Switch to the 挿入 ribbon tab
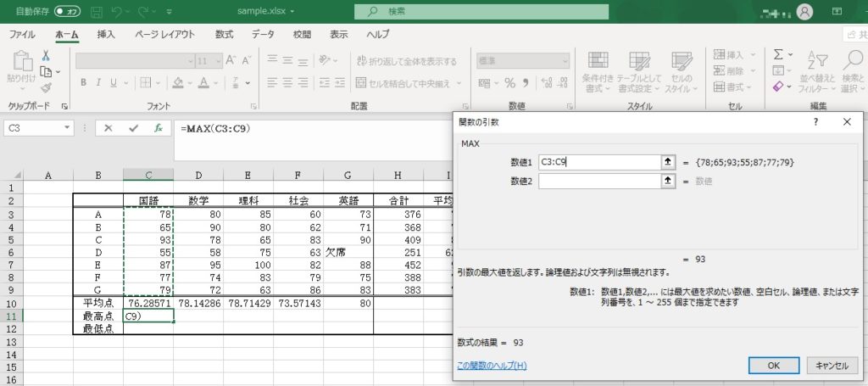 coord(106,35)
